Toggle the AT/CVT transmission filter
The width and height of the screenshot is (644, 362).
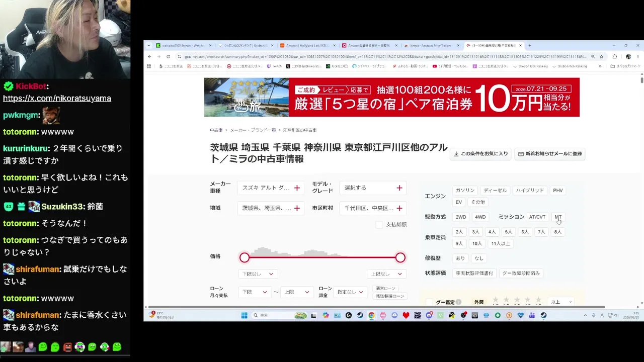coord(537,217)
